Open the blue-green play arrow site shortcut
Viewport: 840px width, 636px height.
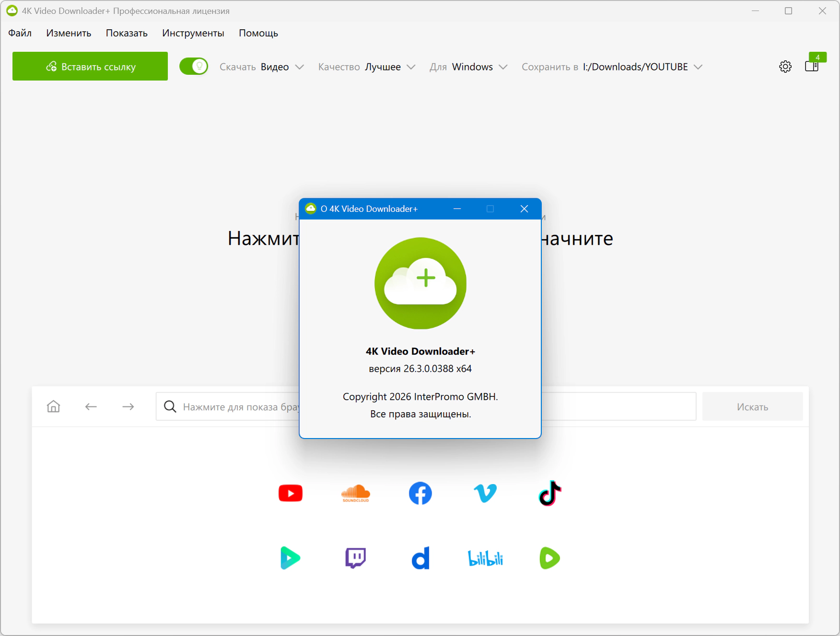[291, 558]
